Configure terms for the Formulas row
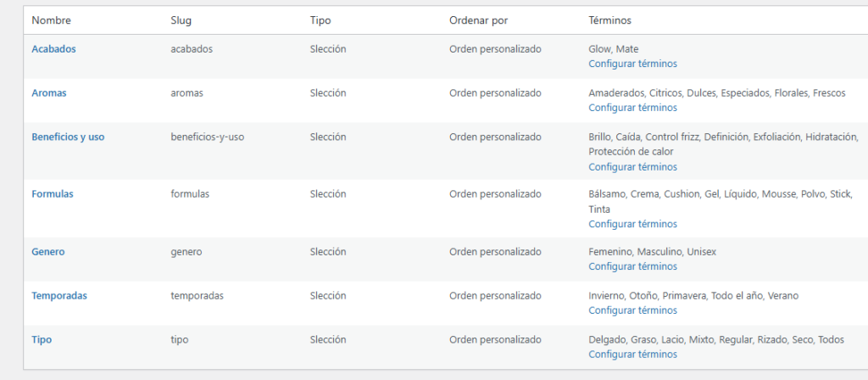The height and width of the screenshot is (380, 868). pyautogui.click(x=632, y=225)
